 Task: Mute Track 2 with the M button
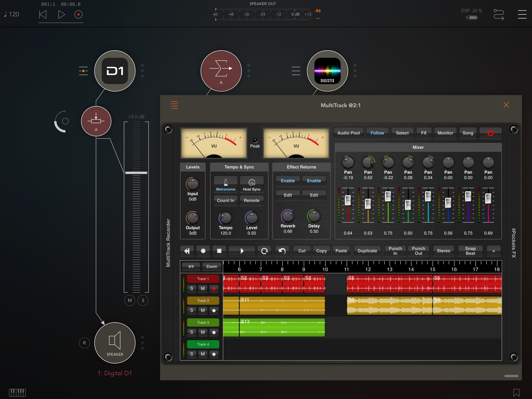(x=203, y=310)
